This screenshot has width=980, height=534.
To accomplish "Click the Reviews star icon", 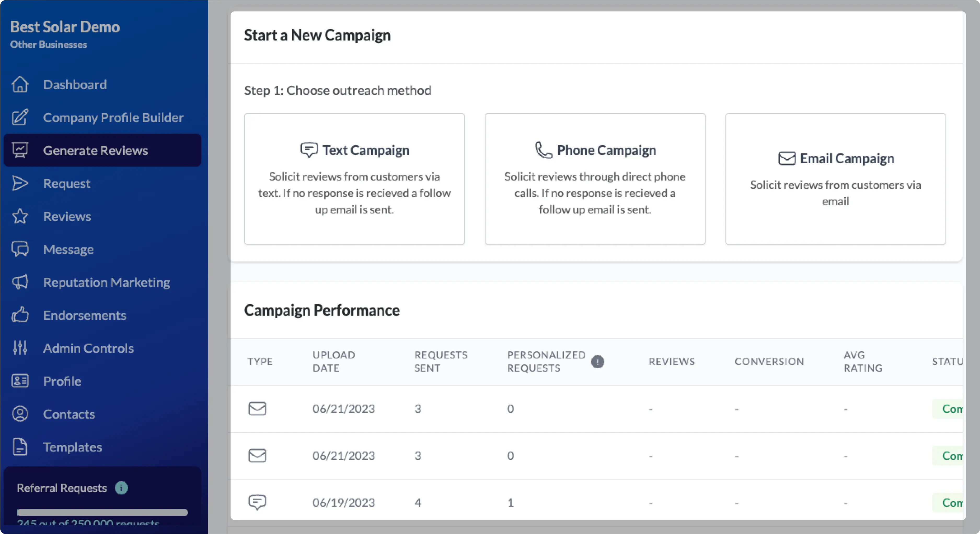I will tap(20, 216).
